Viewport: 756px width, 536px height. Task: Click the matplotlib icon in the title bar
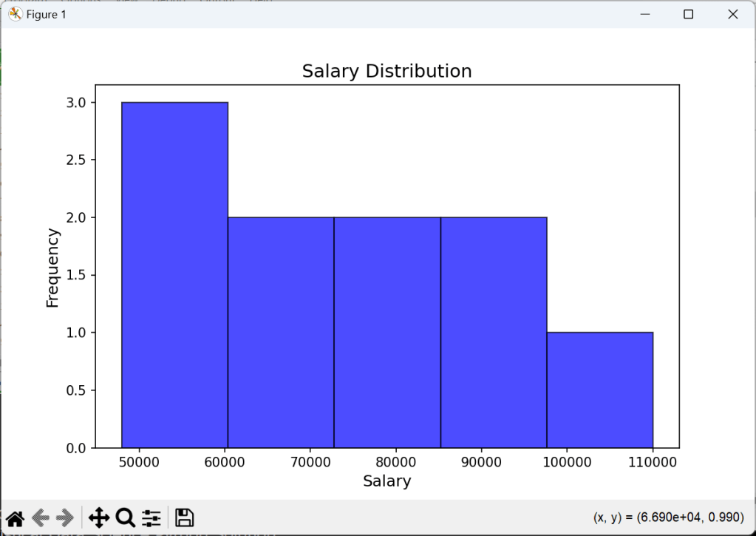point(15,14)
